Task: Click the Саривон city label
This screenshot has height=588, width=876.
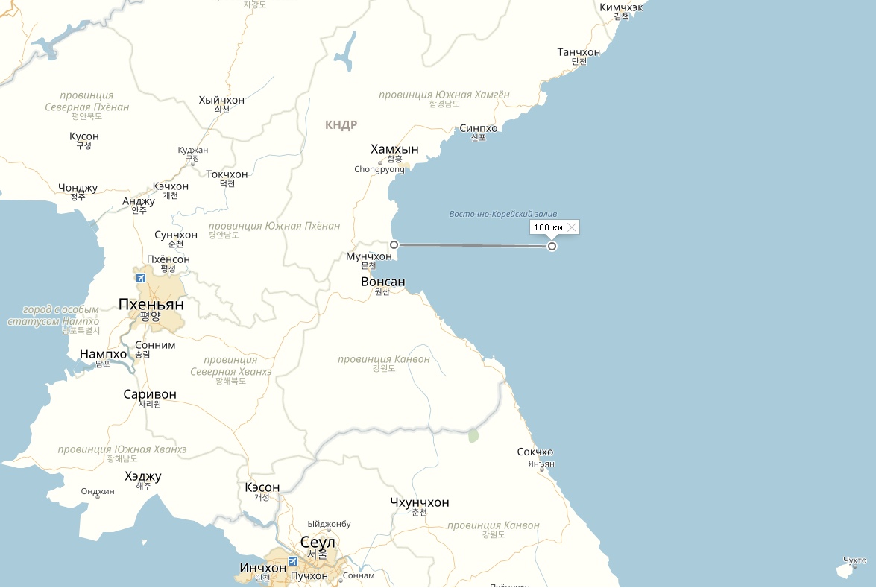Action: coord(150,394)
